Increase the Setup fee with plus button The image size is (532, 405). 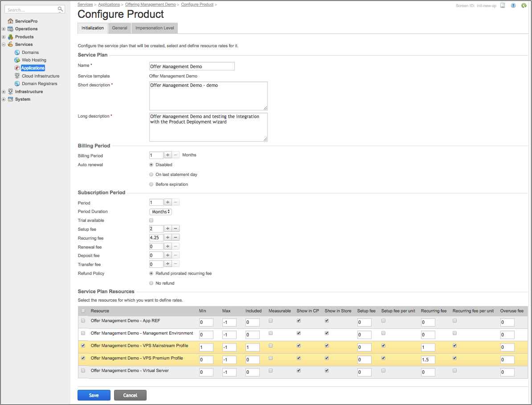click(x=168, y=229)
